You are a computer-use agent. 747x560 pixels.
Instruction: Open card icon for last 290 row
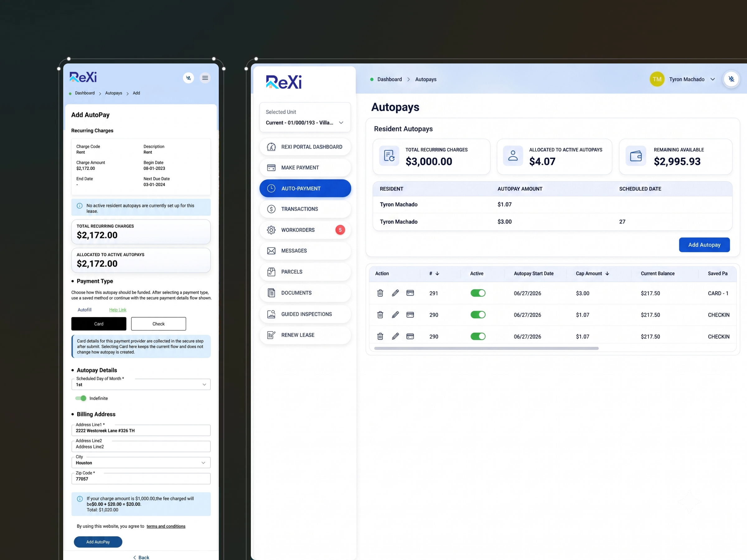pyautogui.click(x=410, y=336)
